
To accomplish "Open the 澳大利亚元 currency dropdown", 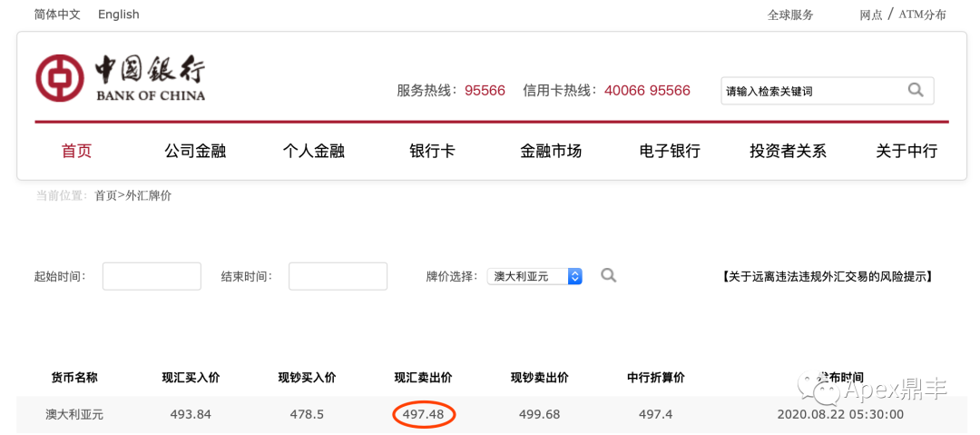I will pos(535,276).
